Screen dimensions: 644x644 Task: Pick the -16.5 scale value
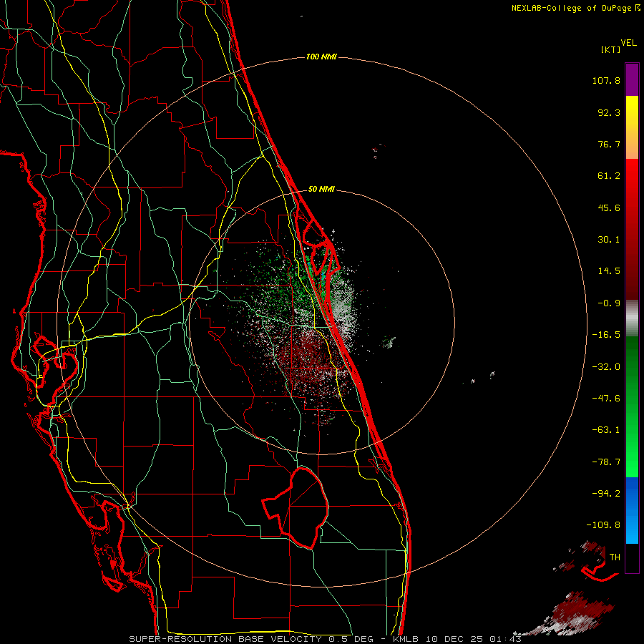tap(606, 335)
